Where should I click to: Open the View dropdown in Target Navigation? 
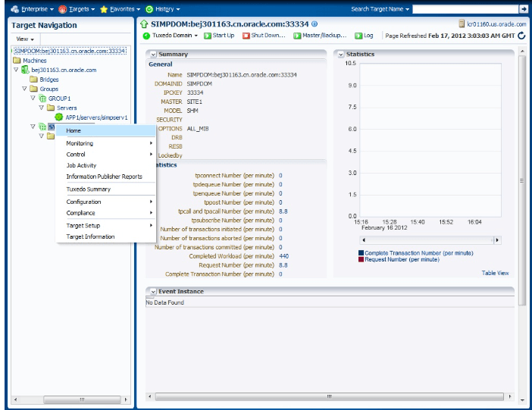pyautogui.click(x=25, y=39)
